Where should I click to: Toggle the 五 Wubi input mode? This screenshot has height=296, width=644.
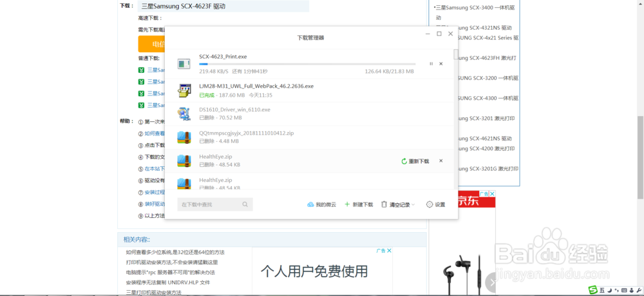[601, 290]
